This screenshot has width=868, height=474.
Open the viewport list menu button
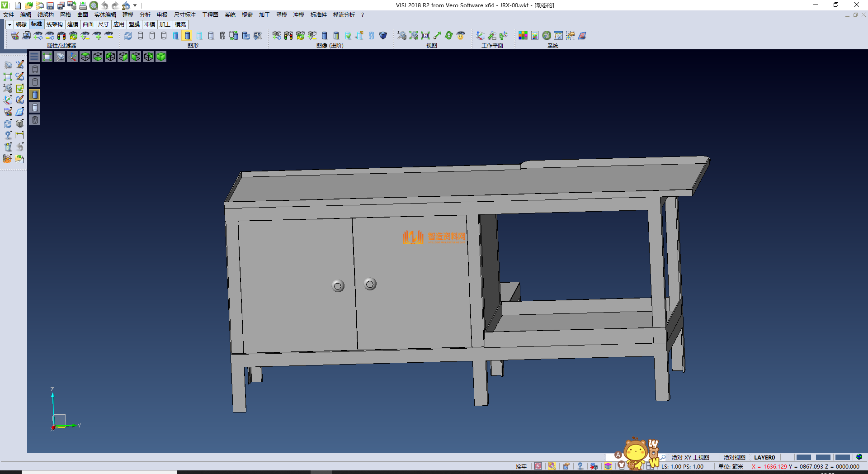click(x=34, y=57)
